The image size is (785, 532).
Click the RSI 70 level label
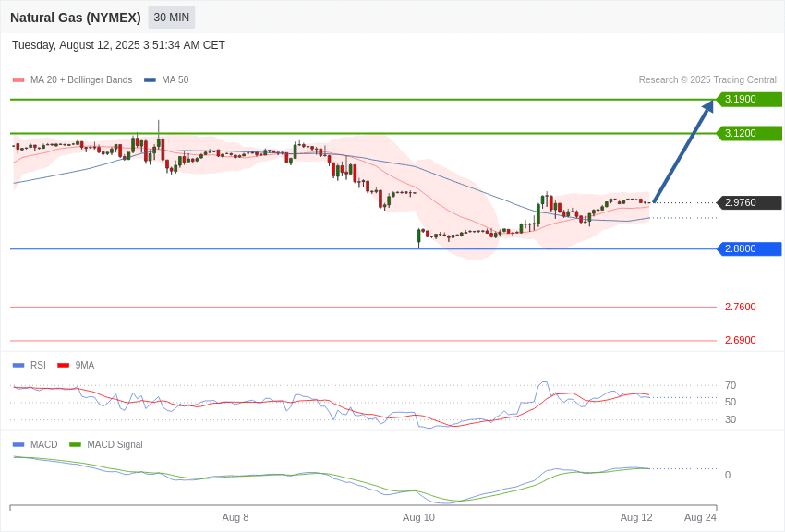(731, 385)
